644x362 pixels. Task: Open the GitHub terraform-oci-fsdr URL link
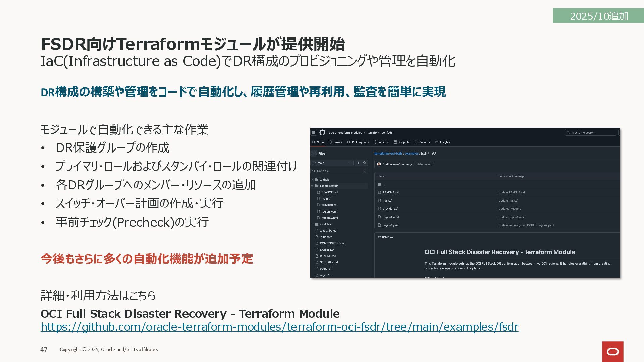[x=279, y=327]
